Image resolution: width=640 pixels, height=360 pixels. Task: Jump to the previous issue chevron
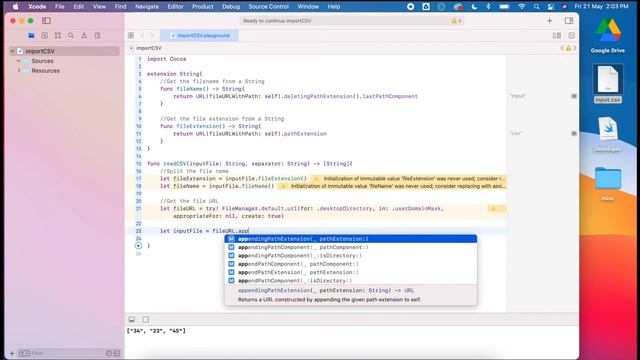562,48
